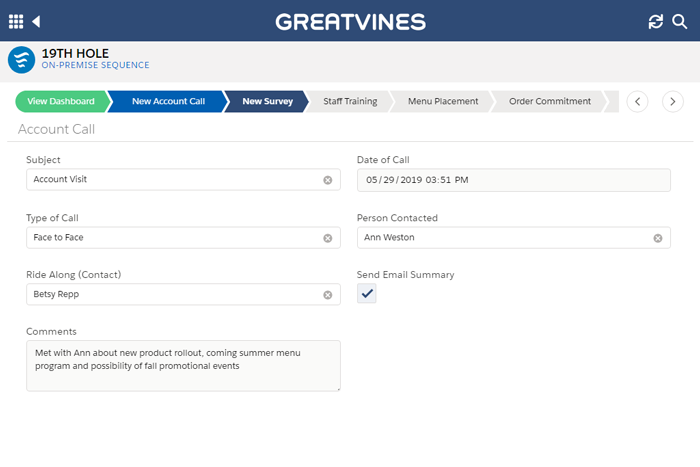Viewport: 700px width, 467px height.
Task: Click the 19th Hole account logo icon
Action: point(21,60)
